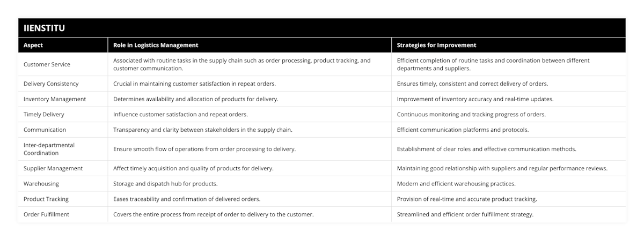Click the Delivery Consistency cell
This screenshot has height=240, width=644.
click(51, 84)
